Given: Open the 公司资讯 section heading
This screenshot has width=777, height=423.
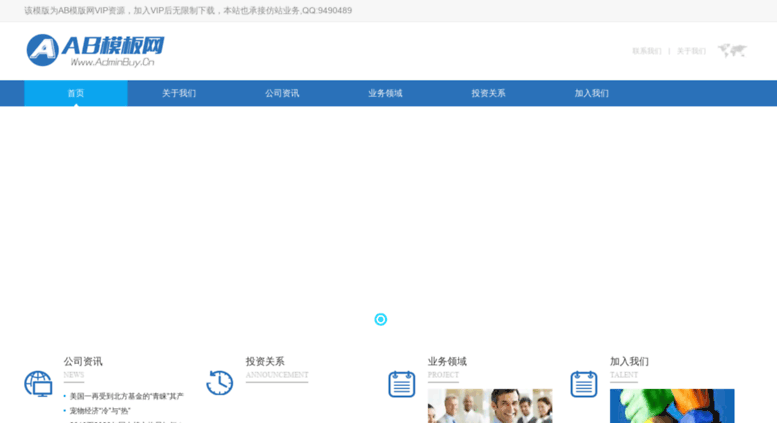Looking at the screenshot, I should coord(83,362).
